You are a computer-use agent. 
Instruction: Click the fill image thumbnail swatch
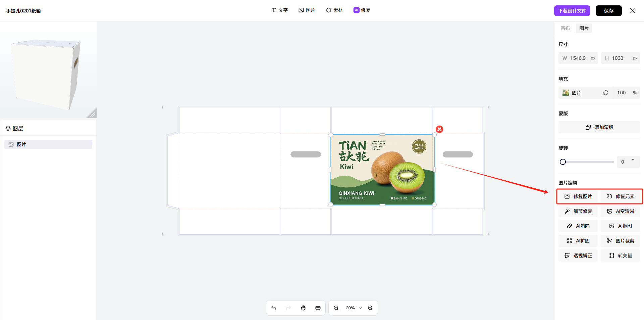pyautogui.click(x=566, y=93)
